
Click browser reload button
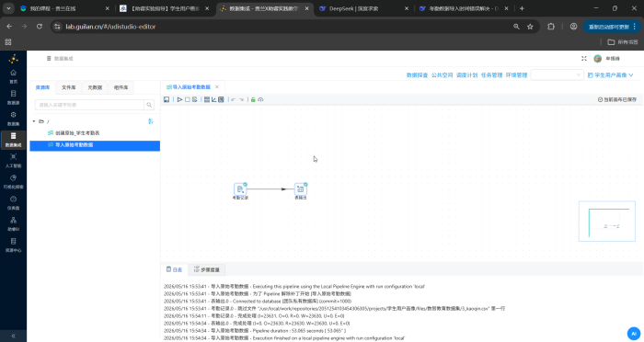[x=40, y=27]
